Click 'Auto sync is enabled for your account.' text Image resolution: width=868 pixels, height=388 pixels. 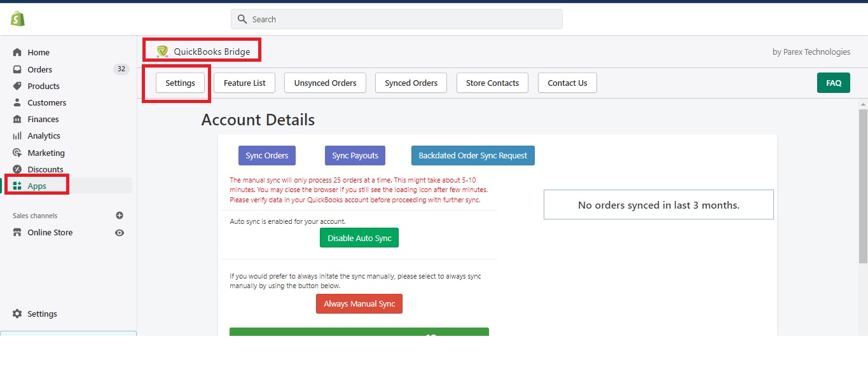click(287, 221)
